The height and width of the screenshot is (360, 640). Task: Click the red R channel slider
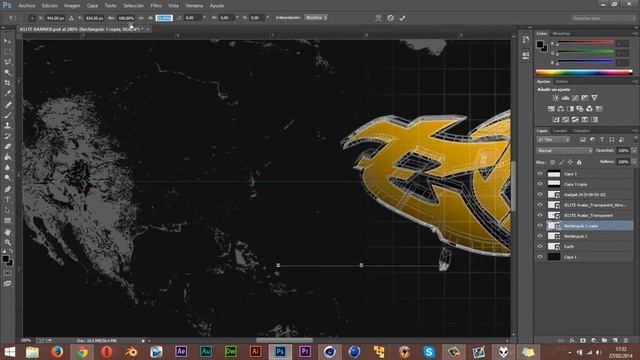[585, 42]
